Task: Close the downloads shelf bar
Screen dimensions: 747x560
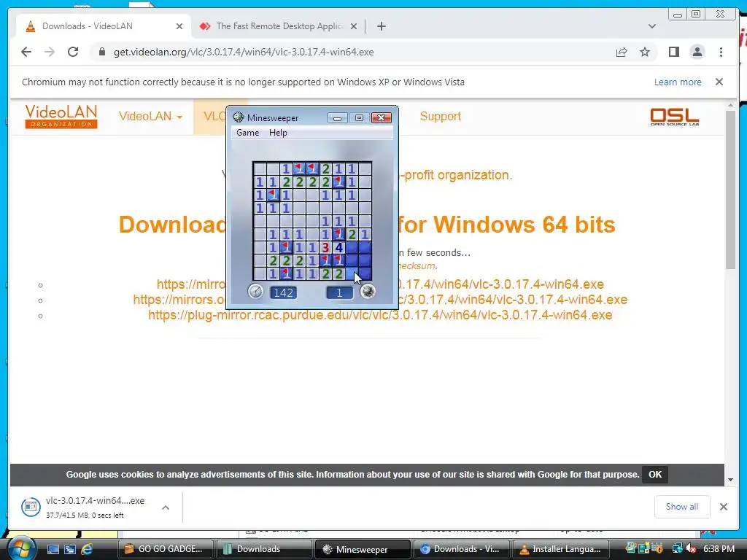Action: point(723,507)
